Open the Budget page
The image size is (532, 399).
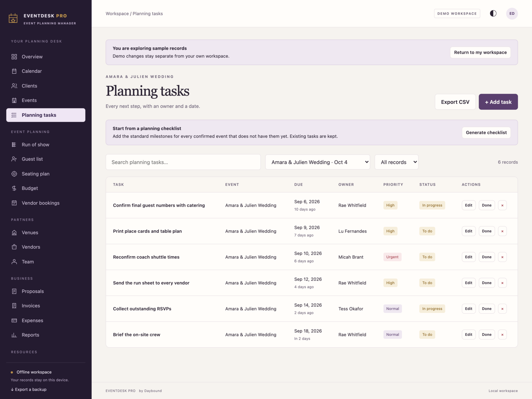coord(46,188)
